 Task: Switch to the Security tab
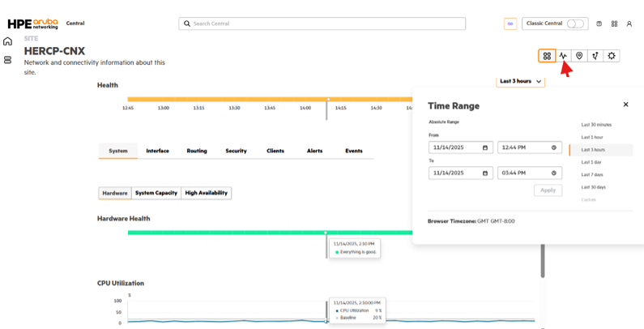click(236, 151)
